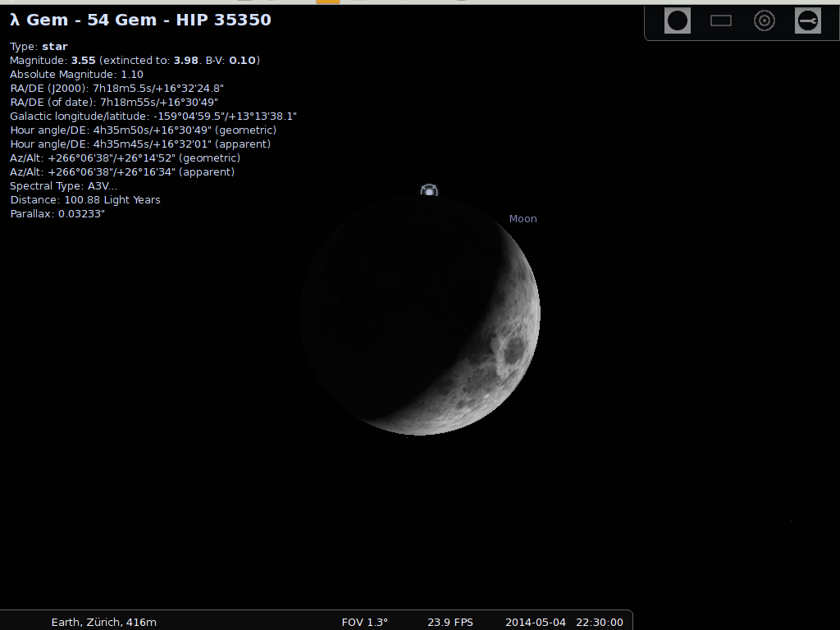Click the Moon label text
The width and height of the screenshot is (840, 630).
tap(523, 219)
